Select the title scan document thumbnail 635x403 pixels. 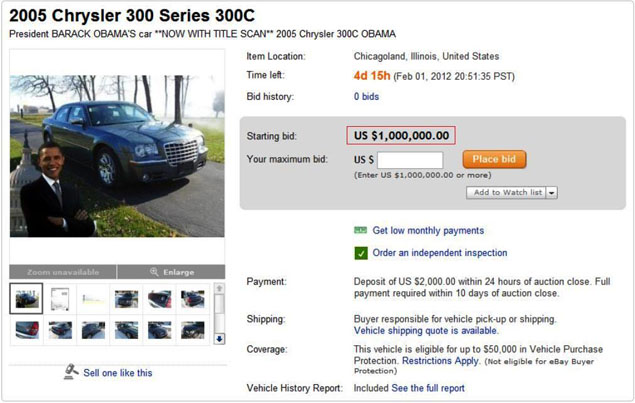59,298
